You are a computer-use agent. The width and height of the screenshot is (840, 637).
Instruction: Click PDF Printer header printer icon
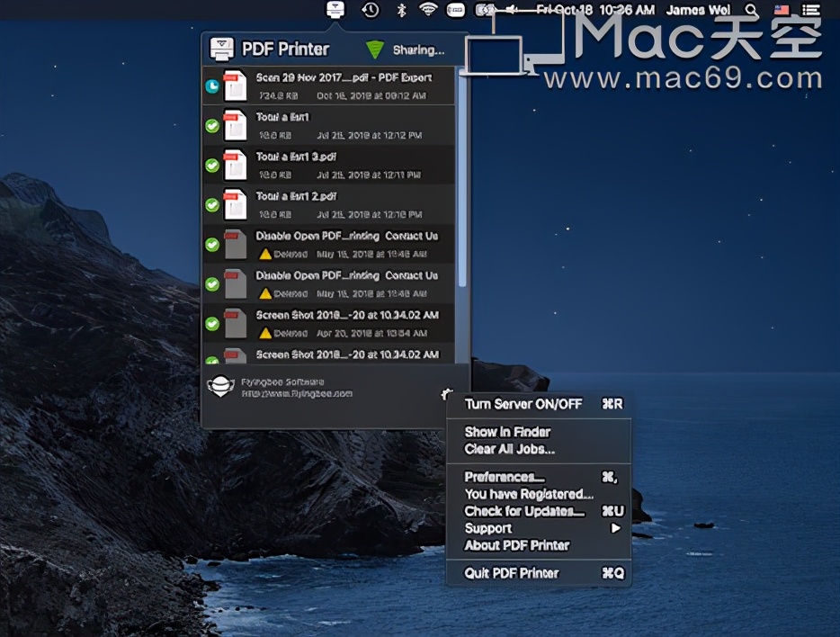tap(221, 49)
